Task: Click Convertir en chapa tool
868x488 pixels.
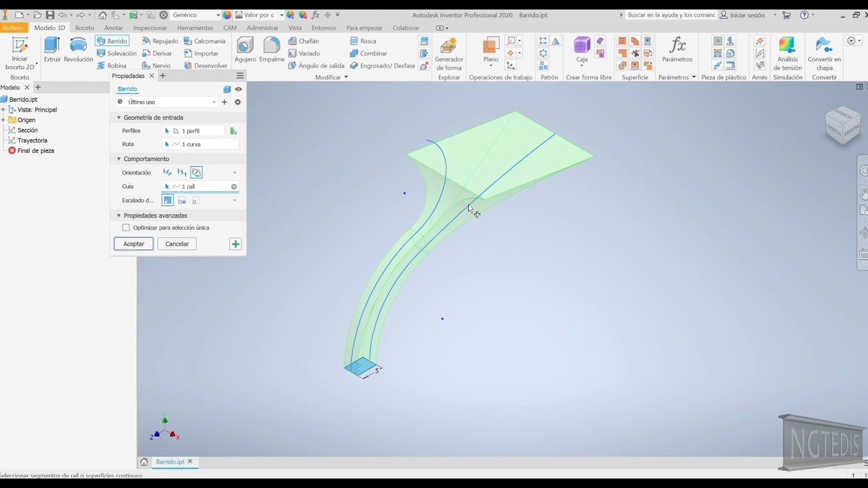Action: click(x=824, y=54)
